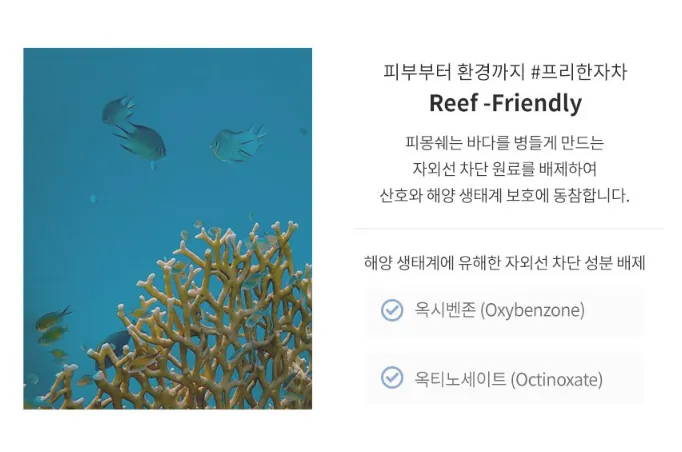682x452 pixels.
Task: Click the yellow branching coral in the photo
Action: [220, 320]
